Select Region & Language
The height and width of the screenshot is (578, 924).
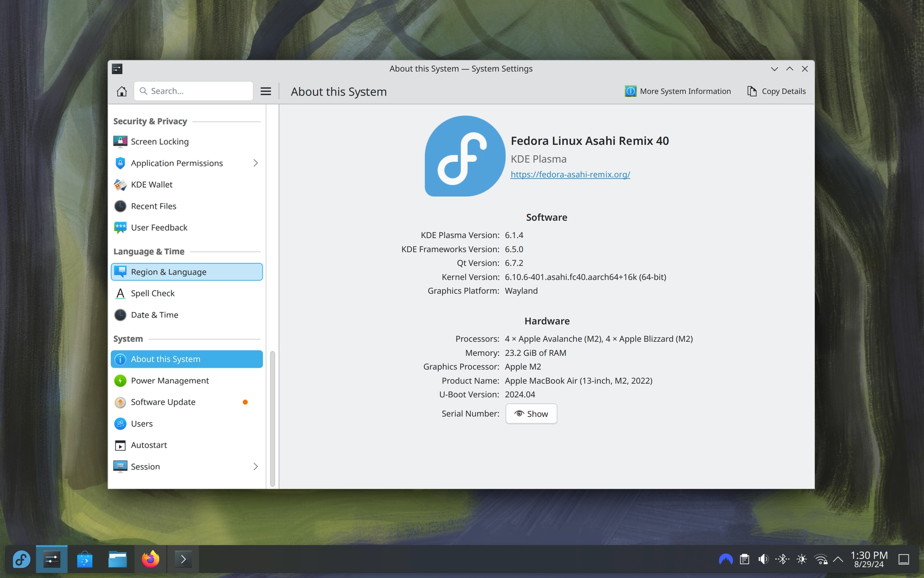pyautogui.click(x=187, y=272)
